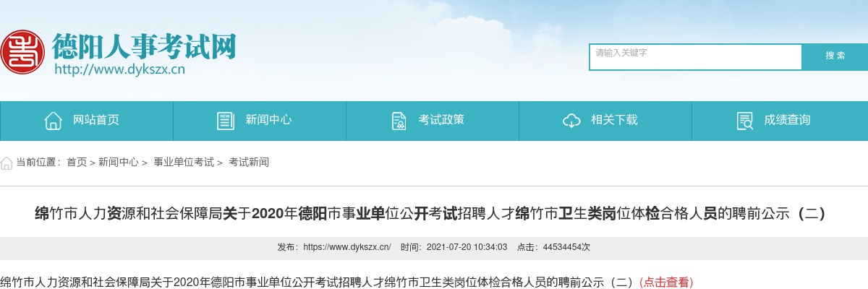Open the red (点击查看) link

(666, 282)
